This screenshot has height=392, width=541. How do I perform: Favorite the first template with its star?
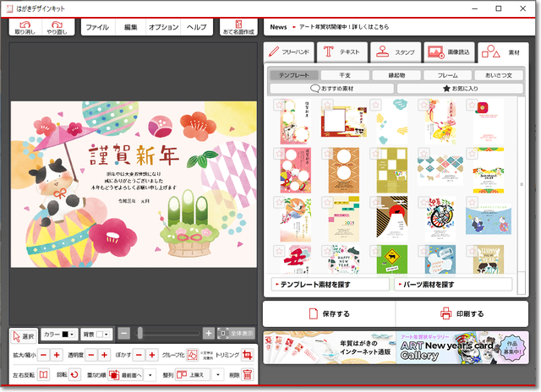[x=280, y=104]
